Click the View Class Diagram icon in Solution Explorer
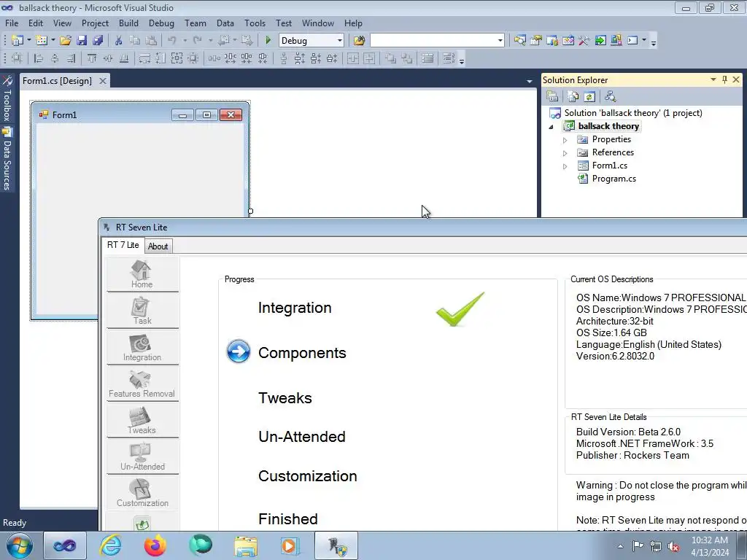 [x=611, y=97]
